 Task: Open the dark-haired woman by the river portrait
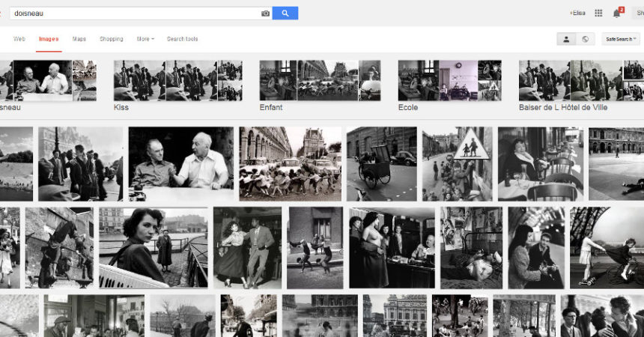pos(154,247)
